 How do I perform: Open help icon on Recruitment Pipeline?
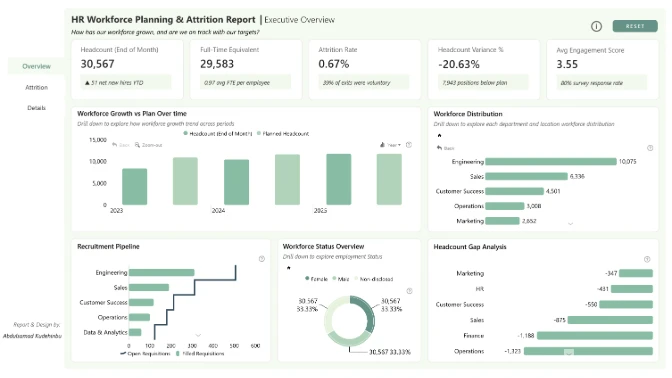262,259
